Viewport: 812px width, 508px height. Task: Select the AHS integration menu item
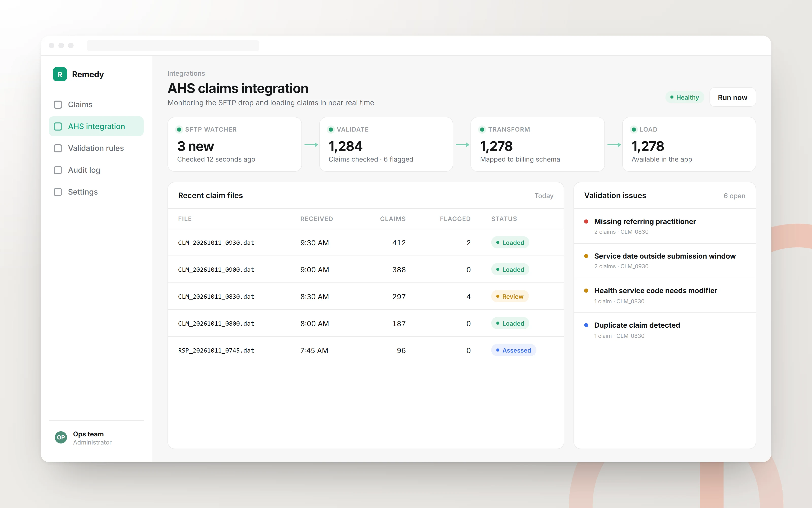click(x=96, y=126)
